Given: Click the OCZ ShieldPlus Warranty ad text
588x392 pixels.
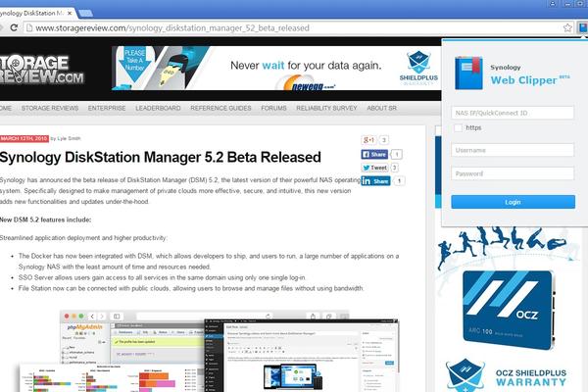Looking at the screenshot, I should pos(530,377).
